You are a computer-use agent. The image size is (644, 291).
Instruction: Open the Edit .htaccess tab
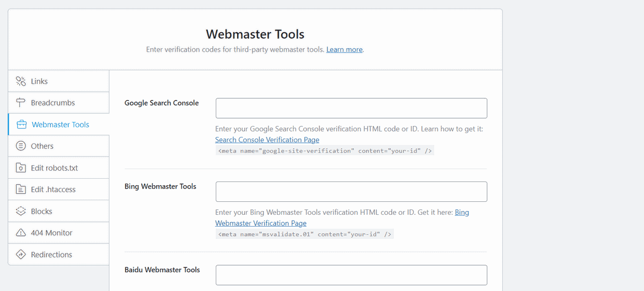58,190
